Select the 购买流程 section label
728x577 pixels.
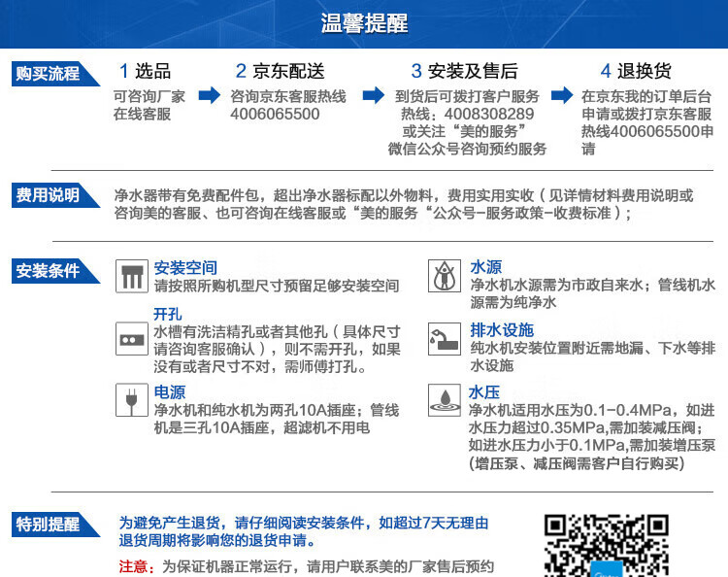(55, 74)
